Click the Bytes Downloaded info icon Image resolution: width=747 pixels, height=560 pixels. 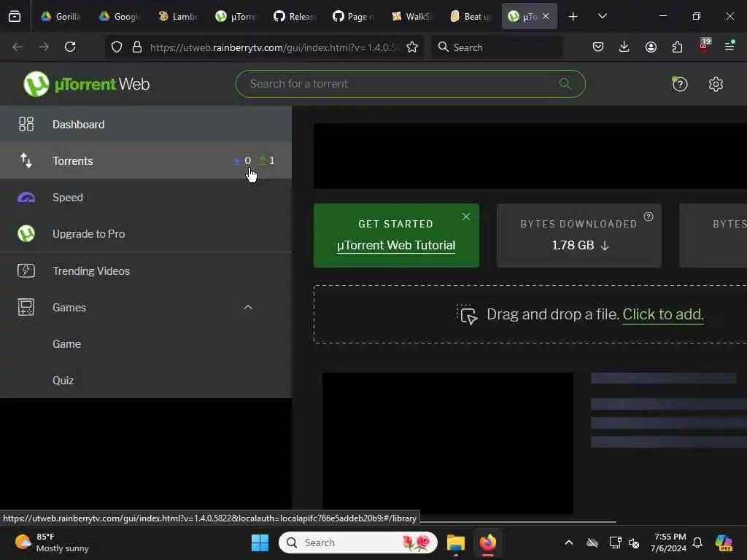pyautogui.click(x=649, y=217)
